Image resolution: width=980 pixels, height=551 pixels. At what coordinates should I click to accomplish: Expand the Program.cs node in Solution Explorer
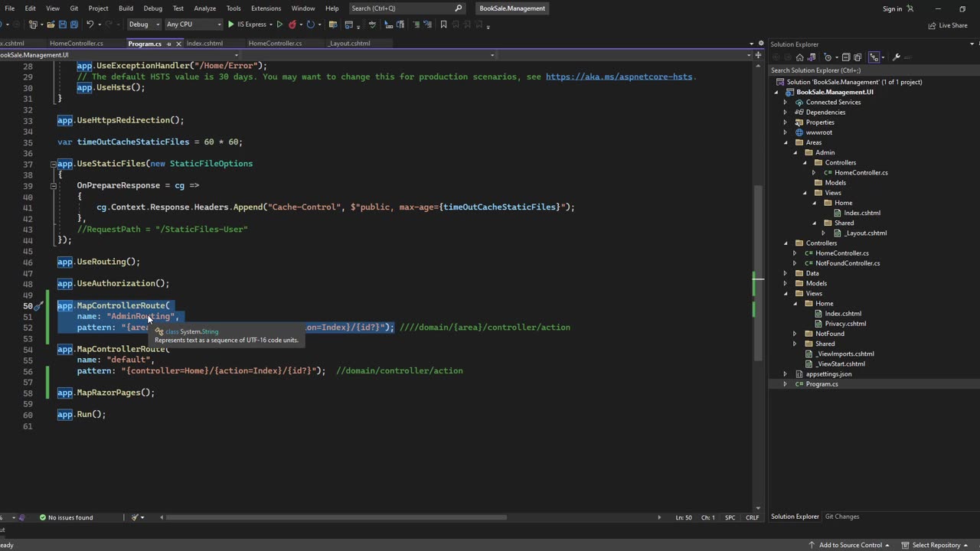tap(785, 384)
